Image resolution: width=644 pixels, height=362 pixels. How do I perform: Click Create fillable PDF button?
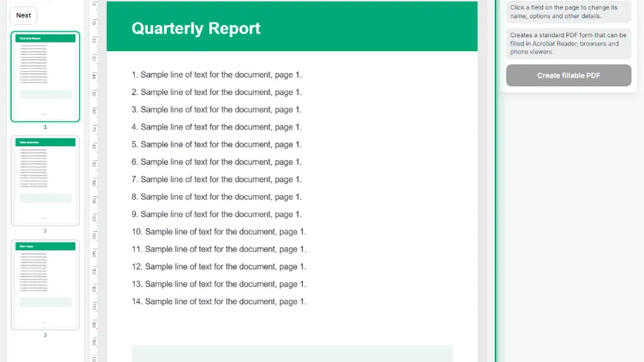coord(569,75)
